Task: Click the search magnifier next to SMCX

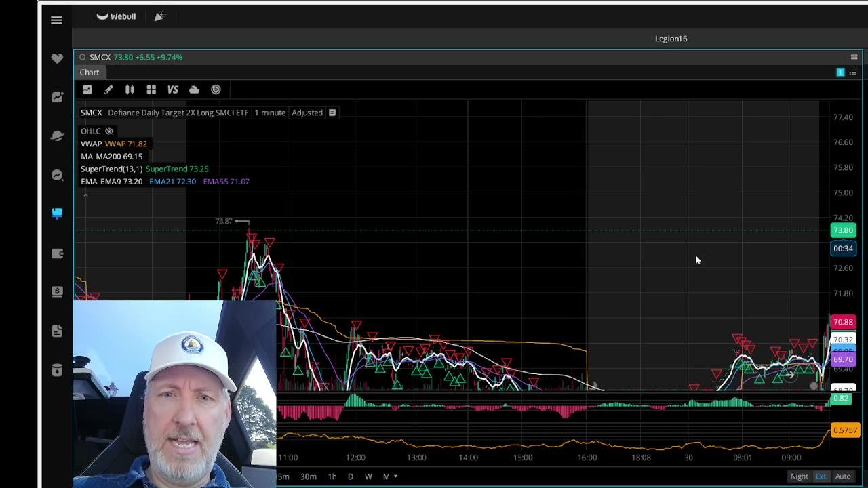Action: coord(83,58)
